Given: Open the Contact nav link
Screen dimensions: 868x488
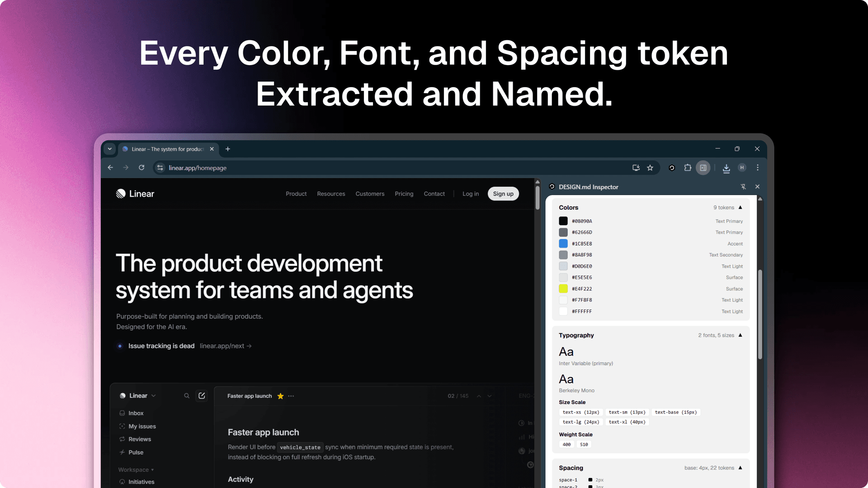Looking at the screenshot, I should coord(434,194).
